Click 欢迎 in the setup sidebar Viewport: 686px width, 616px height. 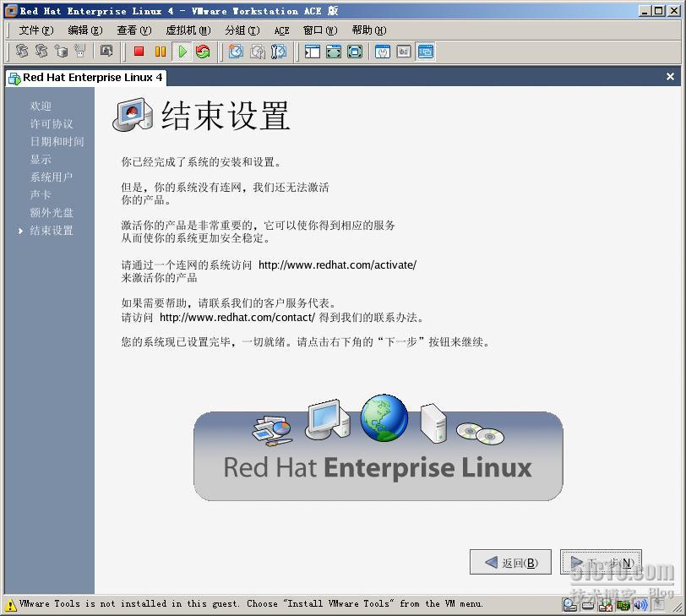[x=41, y=106]
